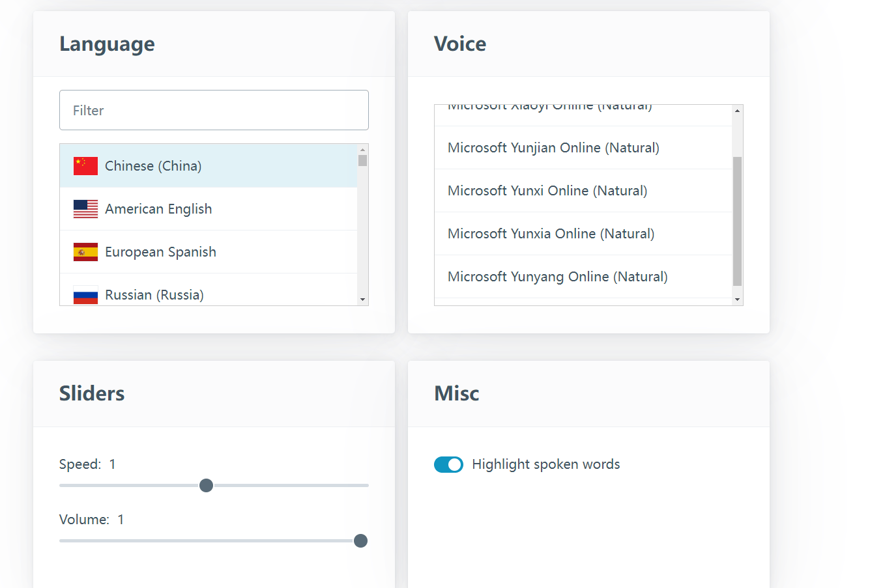Click the Filter input field

pyautogui.click(x=214, y=110)
